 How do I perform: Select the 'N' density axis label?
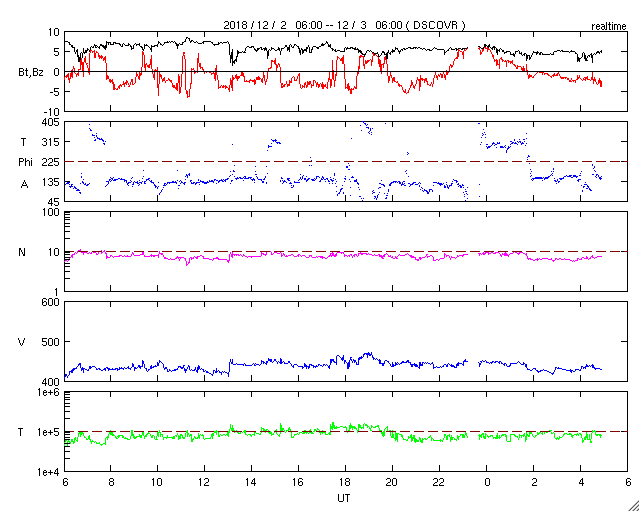[x=22, y=252]
